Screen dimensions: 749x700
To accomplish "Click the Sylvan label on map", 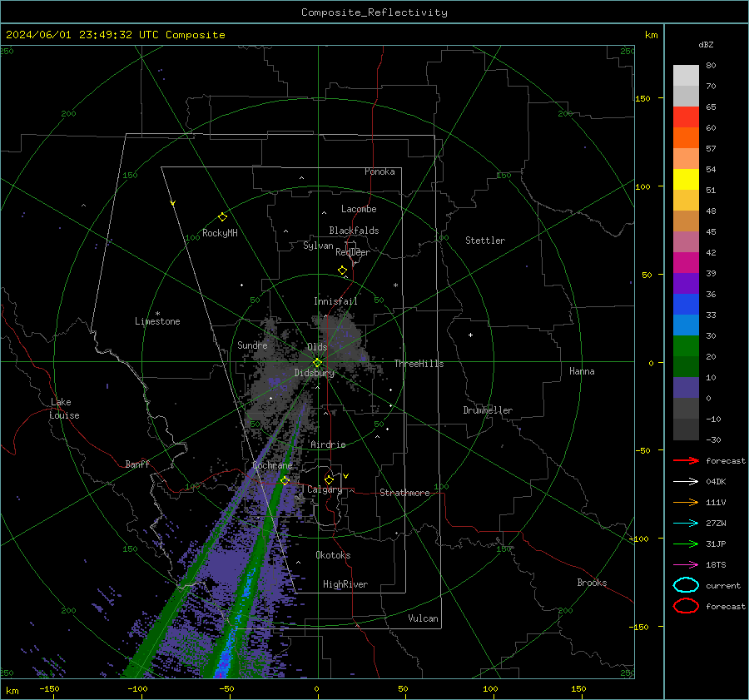I will [318, 246].
